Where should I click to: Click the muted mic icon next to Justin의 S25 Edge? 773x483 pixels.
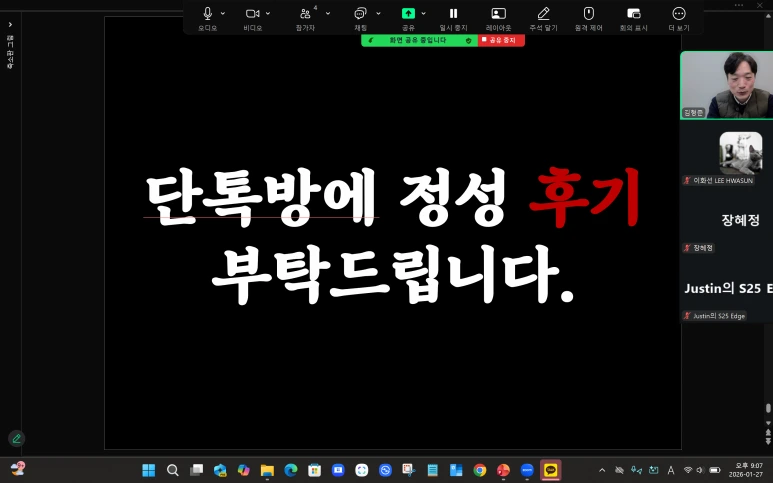687,316
